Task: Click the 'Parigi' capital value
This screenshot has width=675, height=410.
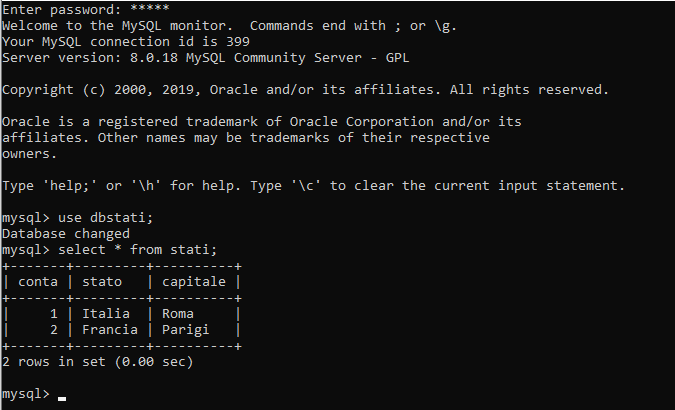Action: (186, 330)
